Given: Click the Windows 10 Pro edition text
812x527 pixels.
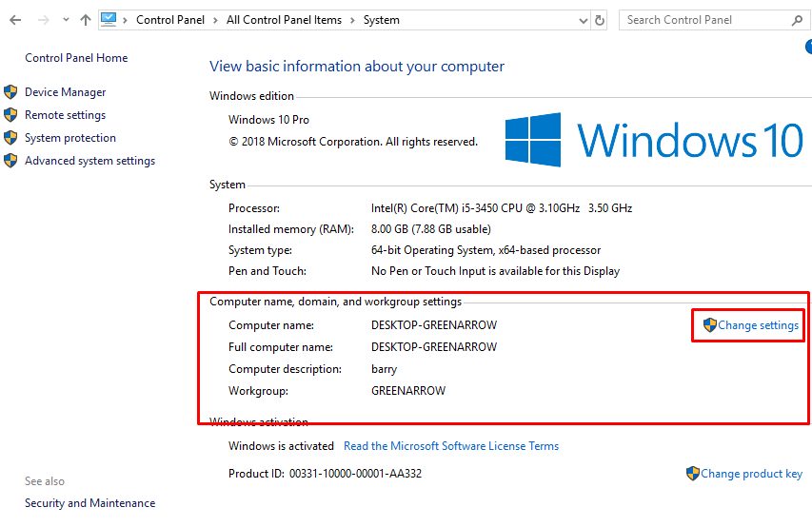Looking at the screenshot, I should click(268, 120).
